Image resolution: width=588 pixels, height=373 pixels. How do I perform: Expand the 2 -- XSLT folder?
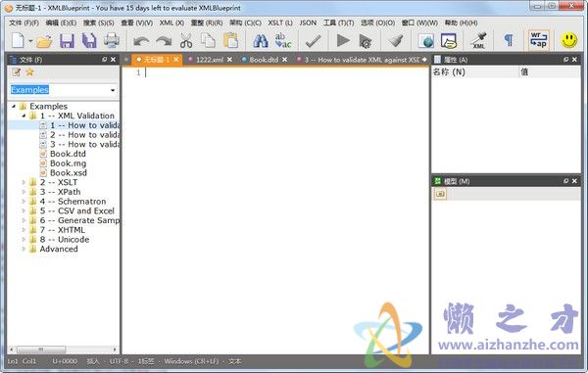click(24, 182)
